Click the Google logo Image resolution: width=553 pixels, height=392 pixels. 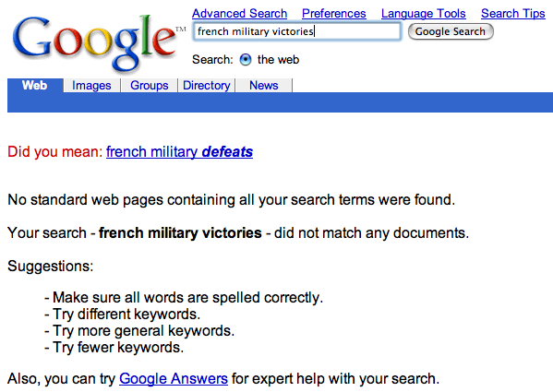(x=95, y=42)
